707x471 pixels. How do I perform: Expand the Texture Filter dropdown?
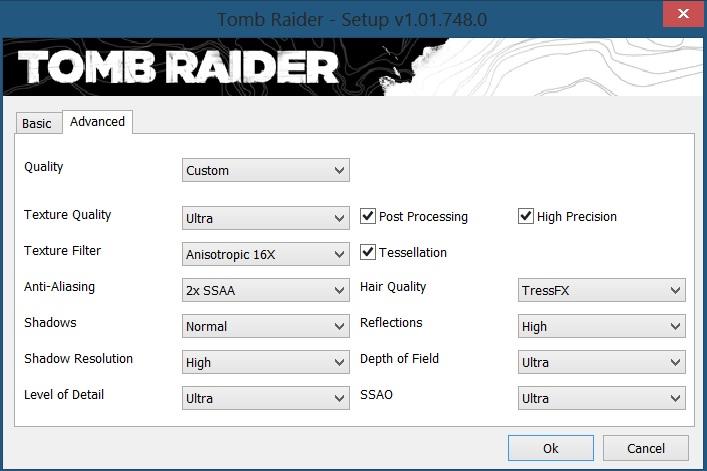point(266,254)
